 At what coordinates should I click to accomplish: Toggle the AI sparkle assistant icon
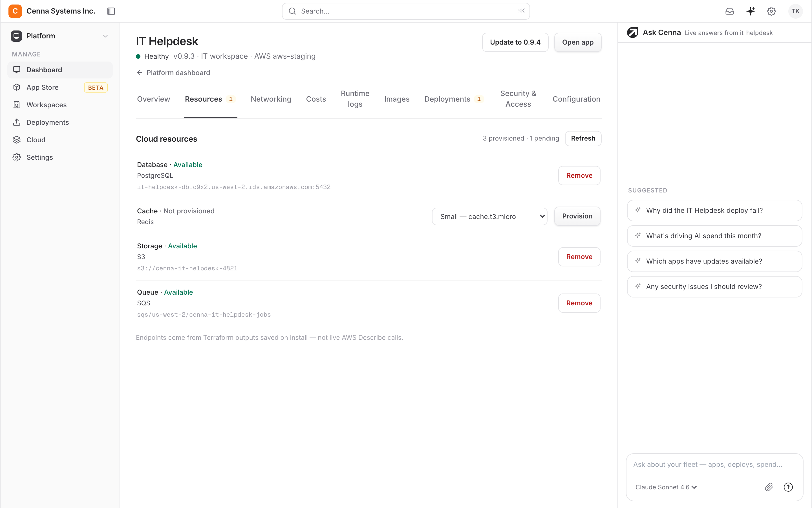coord(751,11)
